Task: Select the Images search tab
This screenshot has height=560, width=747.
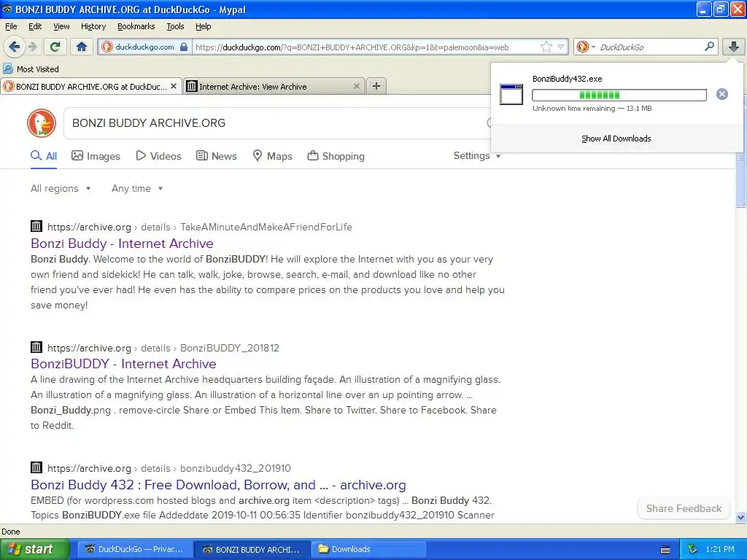Action: pyautogui.click(x=96, y=156)
